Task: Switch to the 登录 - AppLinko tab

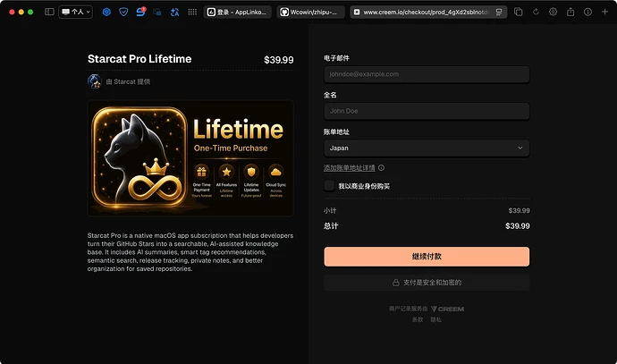Action: (x=237, y=13)
